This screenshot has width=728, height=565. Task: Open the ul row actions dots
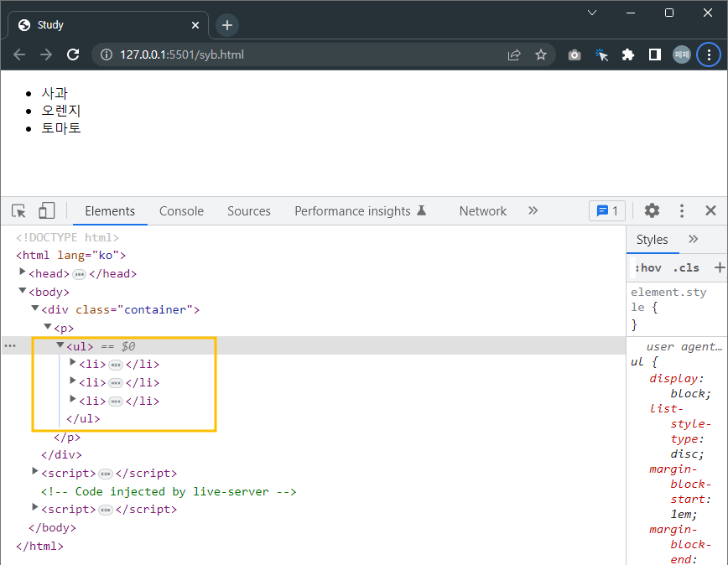tap(10, 346)
